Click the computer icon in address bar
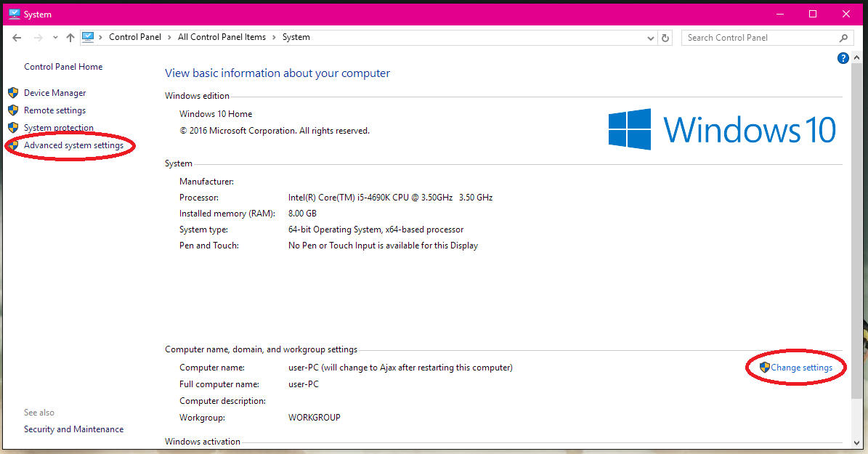Screen dimensions: 868x454 coord(88,37)
